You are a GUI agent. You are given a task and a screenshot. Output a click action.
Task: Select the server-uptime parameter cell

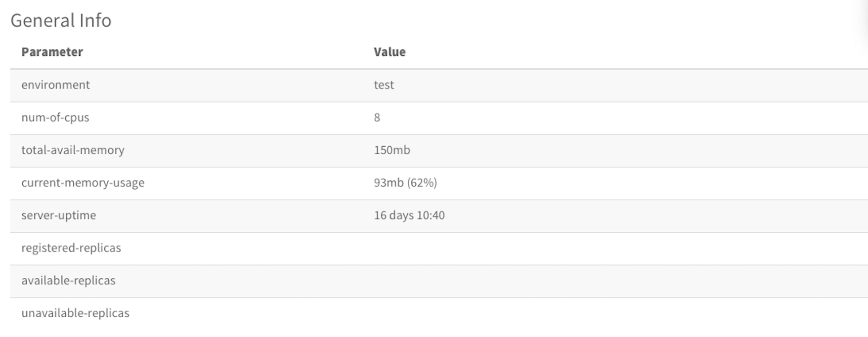click(x=58, y=215)
